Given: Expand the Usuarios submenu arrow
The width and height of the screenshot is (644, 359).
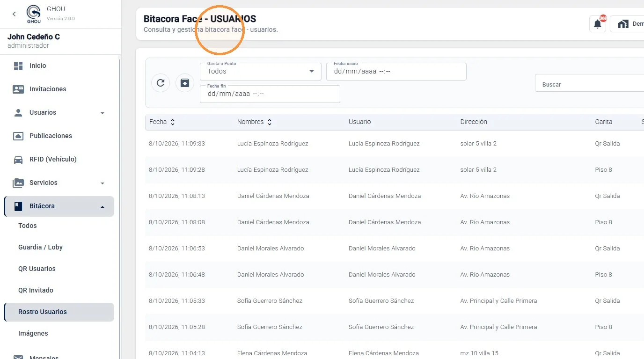Looking at the screenshot, I should click(102, 113).
